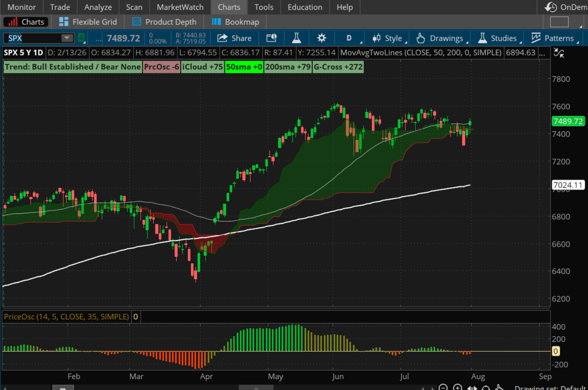This screenshot has width=588, height=390.
Task: Click the green symbol link indicator
Action: pos(81,38)
